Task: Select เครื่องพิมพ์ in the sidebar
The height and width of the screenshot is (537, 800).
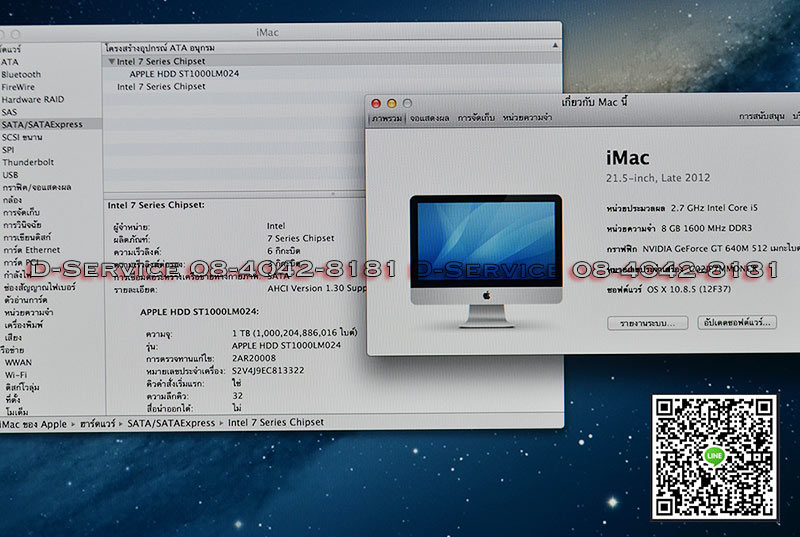Action: (x=24, y=325)
